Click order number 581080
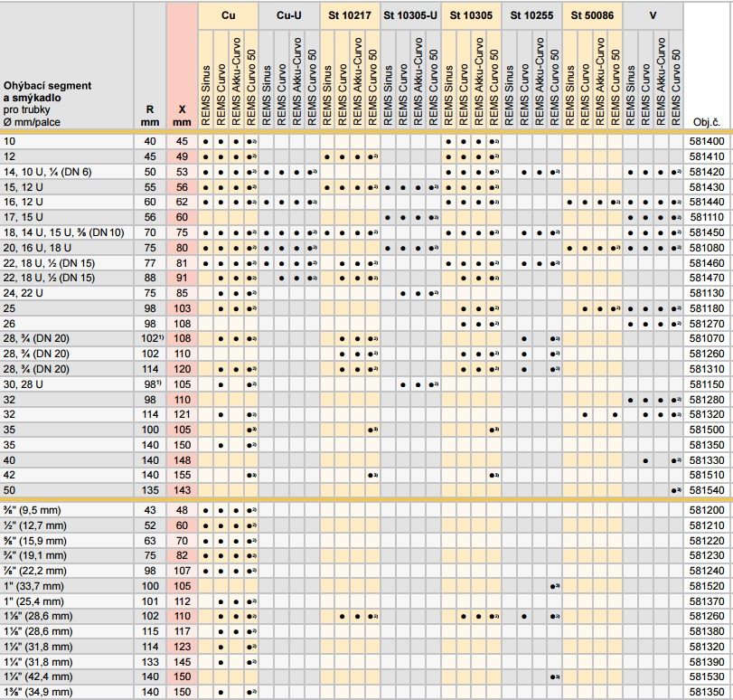The width and height of the screenshot is (733, 700). pos(707,248)
